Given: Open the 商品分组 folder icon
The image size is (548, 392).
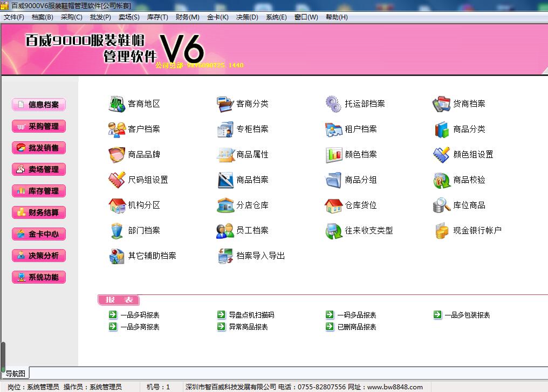Looking at the screenshot, I should tap(333, 180).
